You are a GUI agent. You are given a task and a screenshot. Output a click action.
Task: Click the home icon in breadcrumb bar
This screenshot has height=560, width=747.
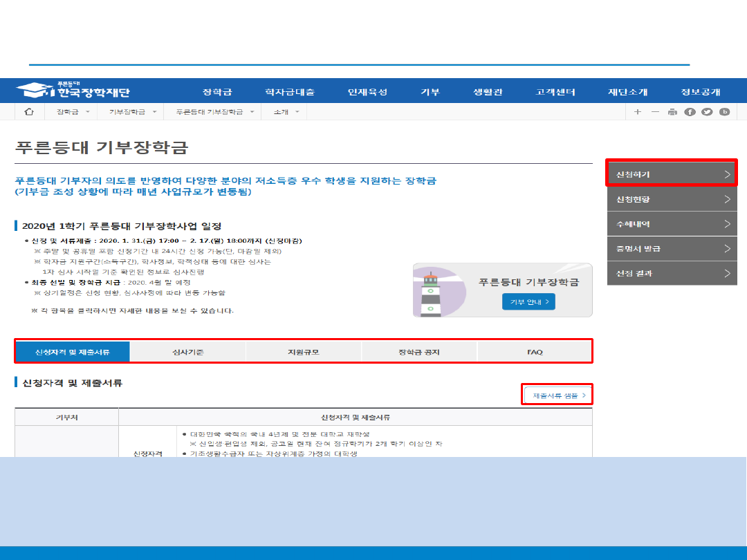(29, 112)
